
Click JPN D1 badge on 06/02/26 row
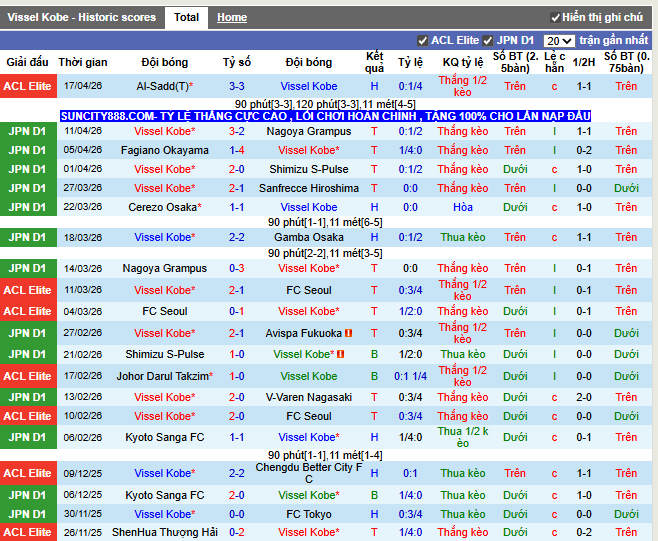coord(27,437)
